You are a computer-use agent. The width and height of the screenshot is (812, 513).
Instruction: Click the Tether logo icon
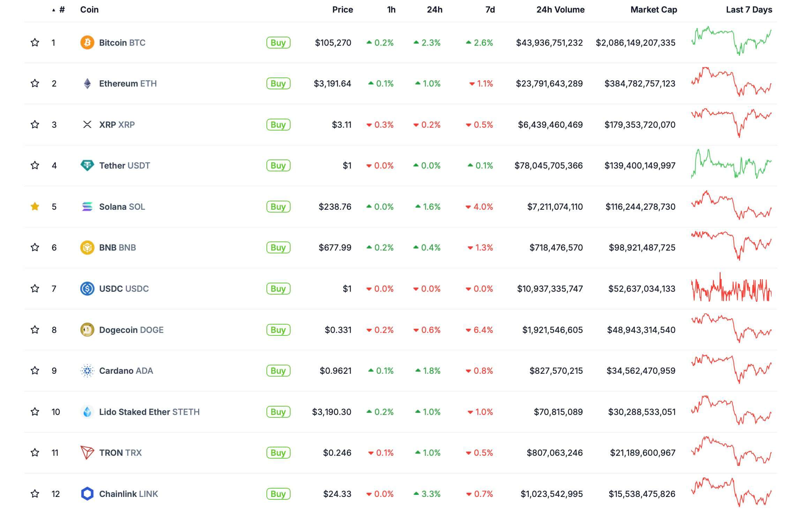point(87,165)
